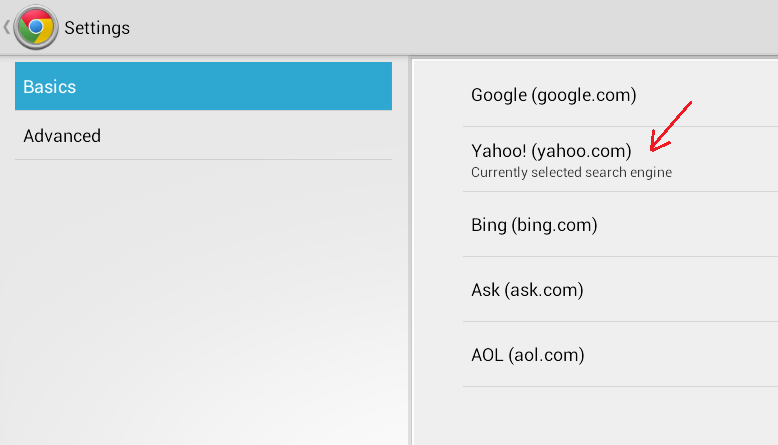Image resolution: width=778 pixels, height=445 pixels.
Task: Click the Settings title text
Action: click(97, 28)
